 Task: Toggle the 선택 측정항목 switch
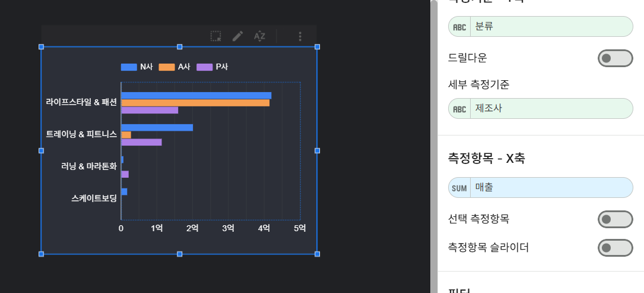pos(616,219)
